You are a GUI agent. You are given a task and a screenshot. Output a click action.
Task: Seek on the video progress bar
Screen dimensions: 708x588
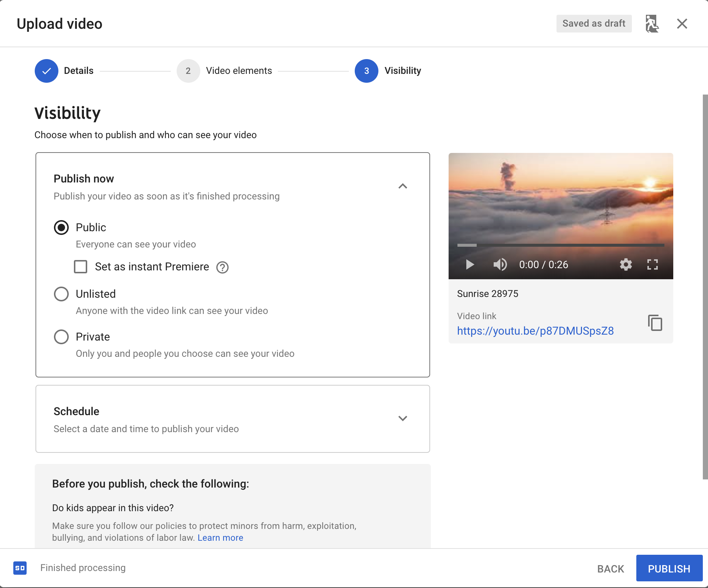pos(561,245)
